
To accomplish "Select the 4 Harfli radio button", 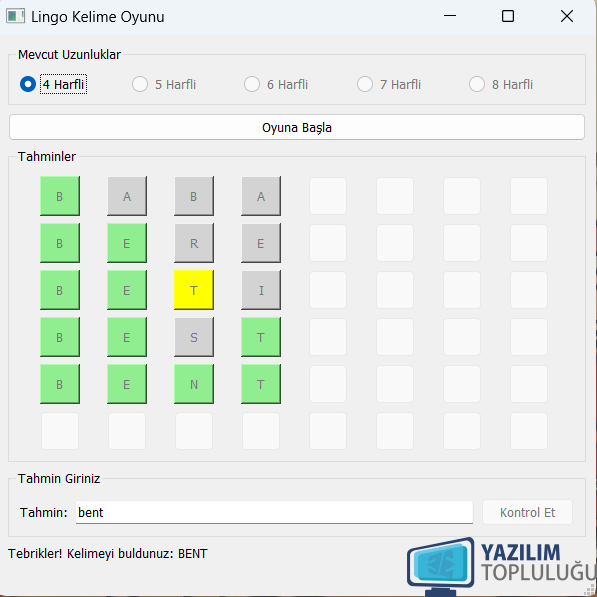I will tap(53, 84).
